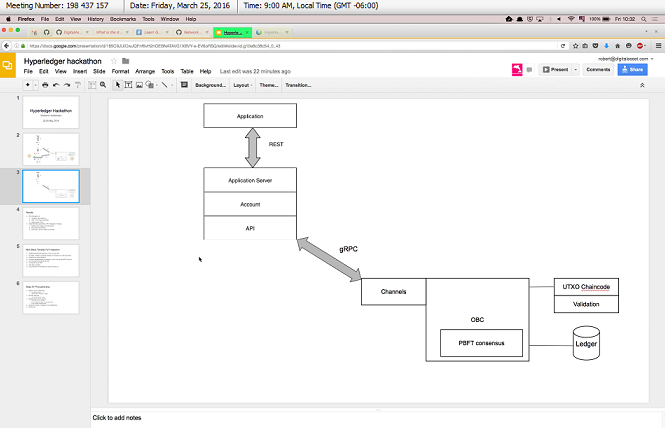
Task: Open the Format menu
Action: click(120, 71)
